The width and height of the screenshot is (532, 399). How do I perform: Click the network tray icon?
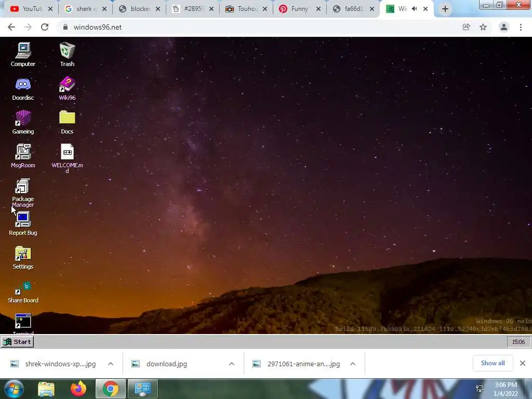480,389
